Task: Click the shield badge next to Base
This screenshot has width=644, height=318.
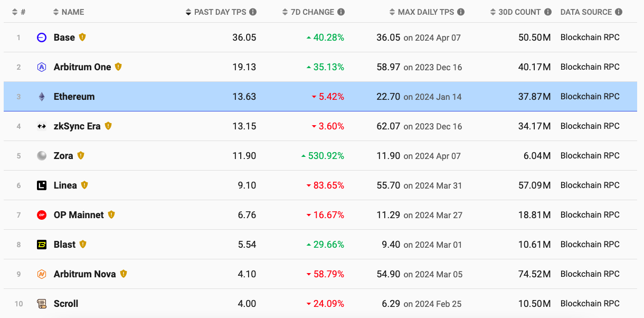Action: click(82, 37)
